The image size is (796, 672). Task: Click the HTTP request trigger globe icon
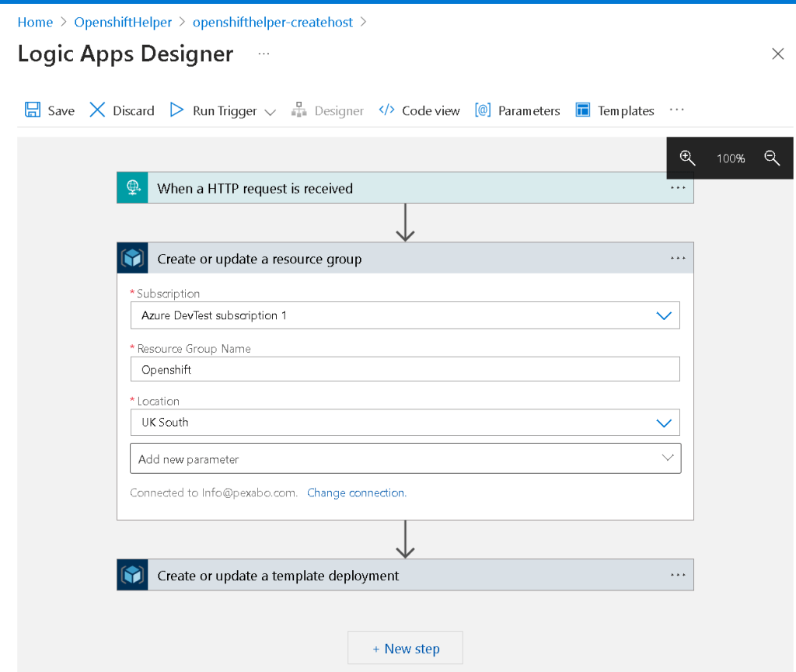click(132, 188)
